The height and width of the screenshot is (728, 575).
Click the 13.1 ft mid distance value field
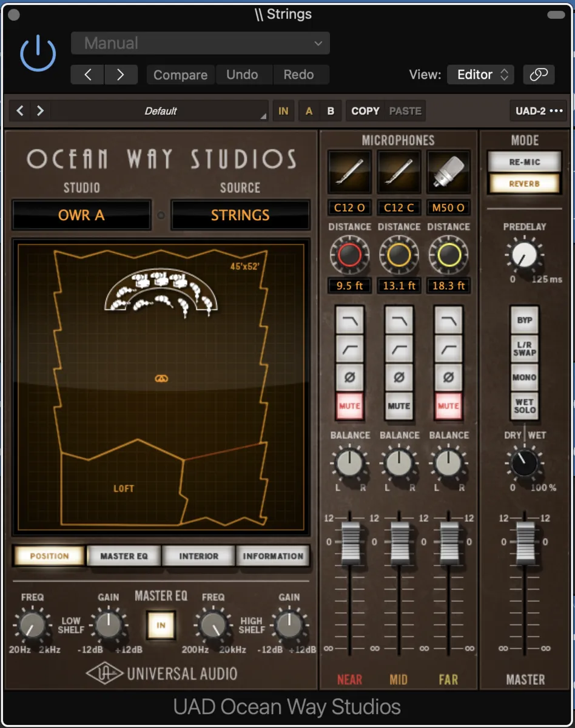click(x=399, y=286)
